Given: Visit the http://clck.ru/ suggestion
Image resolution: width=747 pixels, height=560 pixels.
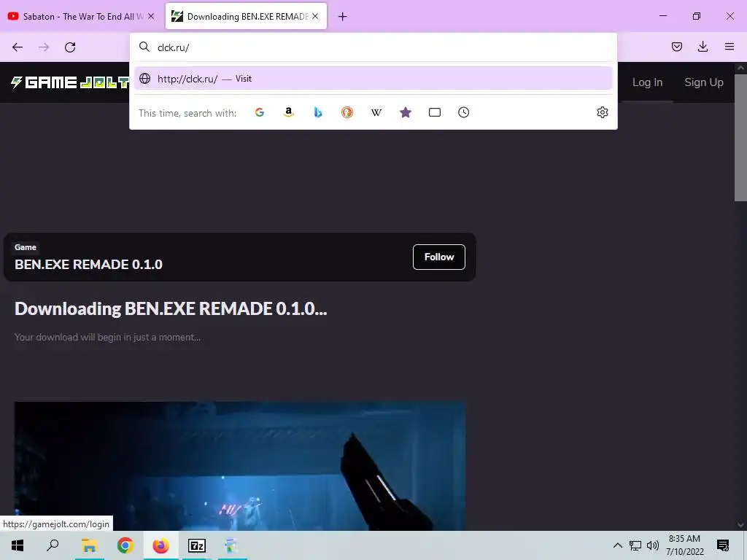Looking at the screenshot, I should point(373,79).
